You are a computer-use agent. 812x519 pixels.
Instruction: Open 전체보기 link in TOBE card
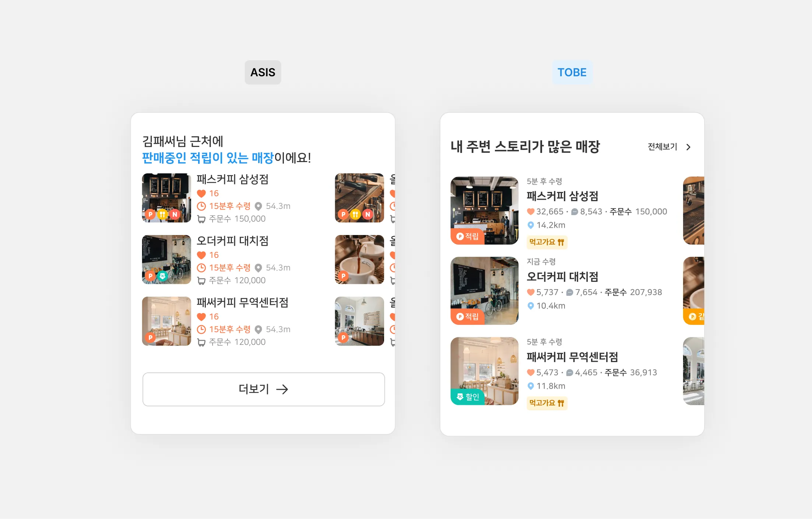[x=662, y=147]
